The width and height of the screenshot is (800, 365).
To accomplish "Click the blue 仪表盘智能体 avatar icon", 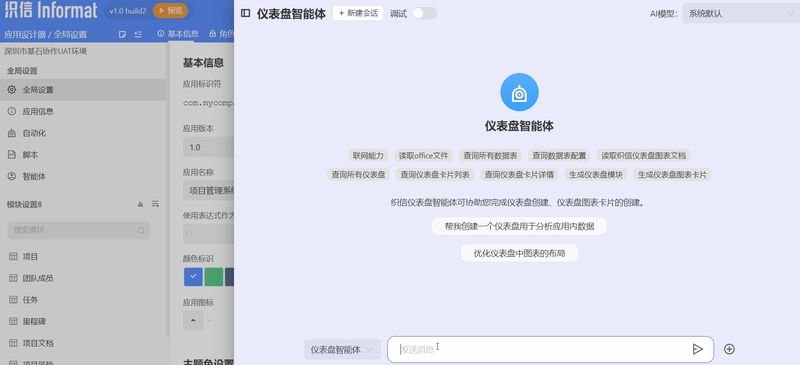I will 519,92.
